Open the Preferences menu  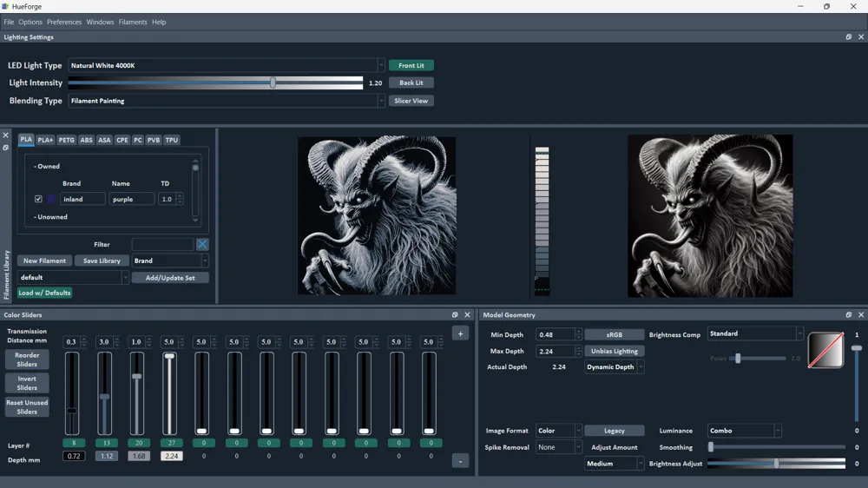64,23
